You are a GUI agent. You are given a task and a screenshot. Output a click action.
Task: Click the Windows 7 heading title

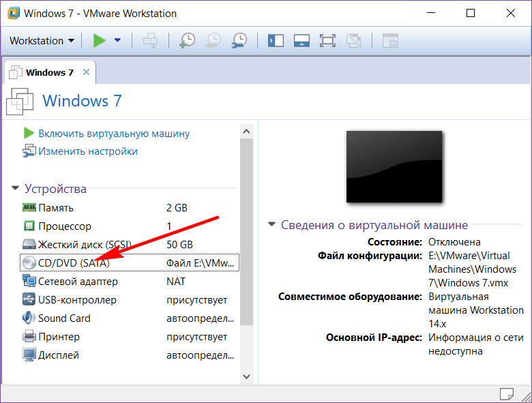click(82, 101)
